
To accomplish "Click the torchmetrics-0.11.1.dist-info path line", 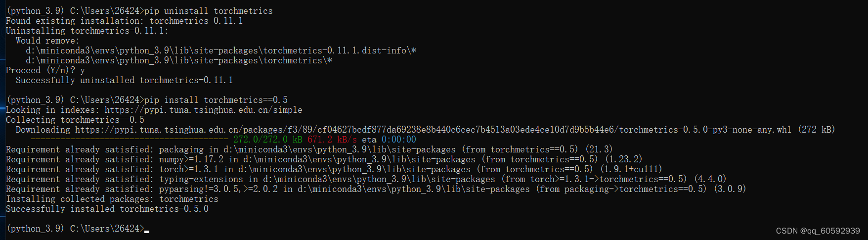I will (221, 50).
